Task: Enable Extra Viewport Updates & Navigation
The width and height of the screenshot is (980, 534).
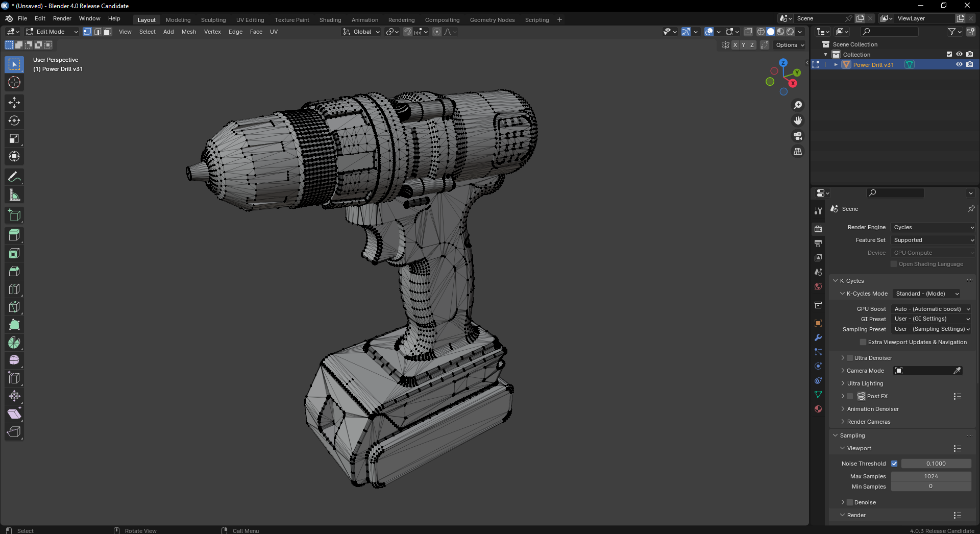Action: pos(863,342)
